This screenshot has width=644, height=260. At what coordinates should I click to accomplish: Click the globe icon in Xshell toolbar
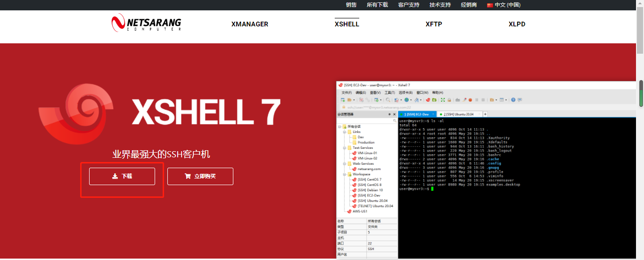coord(406,100)
